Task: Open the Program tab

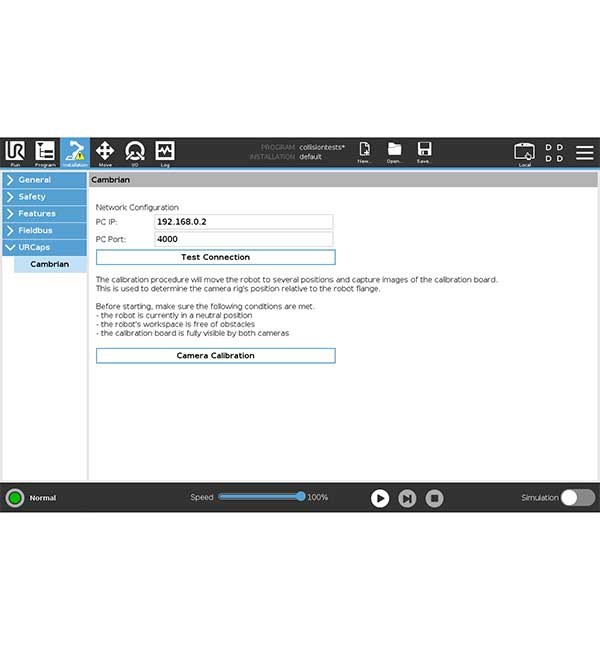Action: 45,153
